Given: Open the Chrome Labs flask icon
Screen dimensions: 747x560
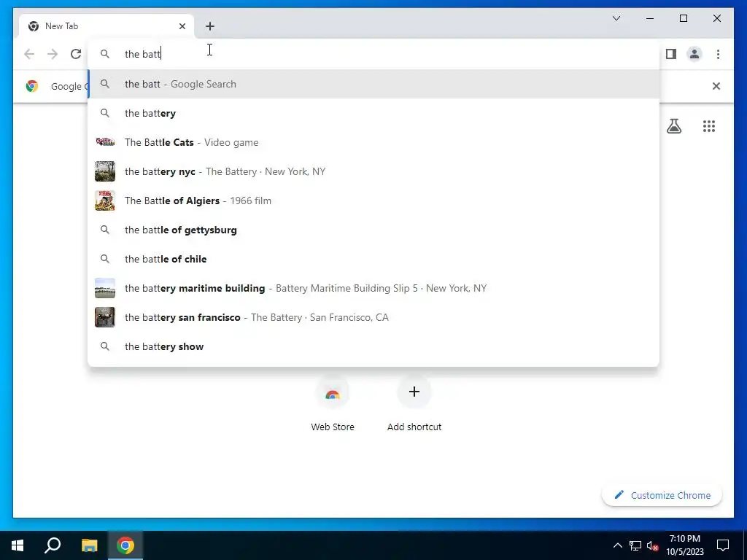Looking at the screenshot, I should click(673, 126).
